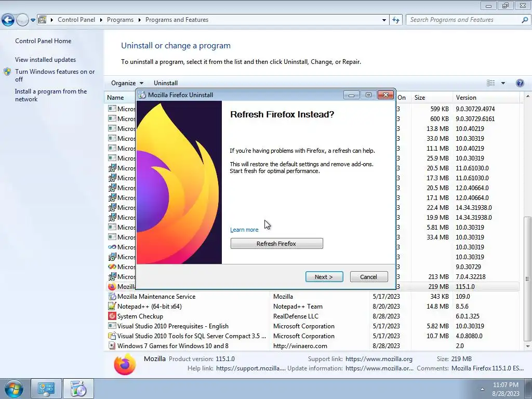Click the change view icon
Screen dimensions: 532x399
coord(490,83)
